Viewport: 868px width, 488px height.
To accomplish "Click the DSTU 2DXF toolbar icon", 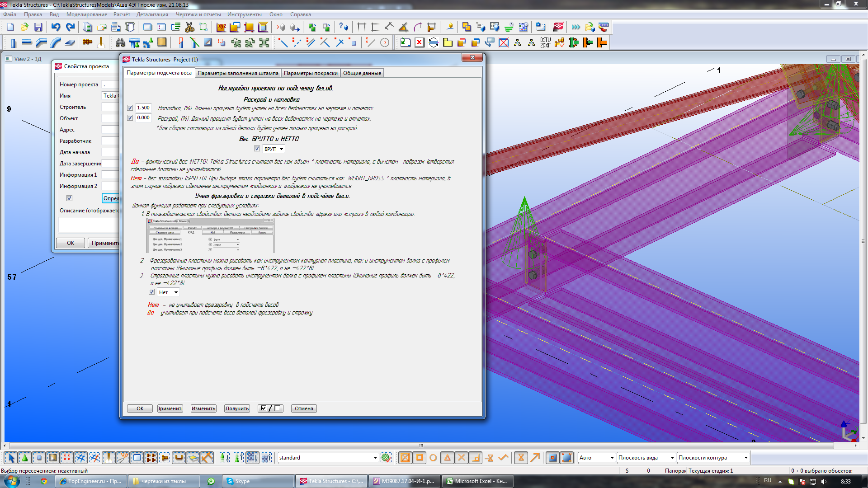I will [x=545, y=43].
